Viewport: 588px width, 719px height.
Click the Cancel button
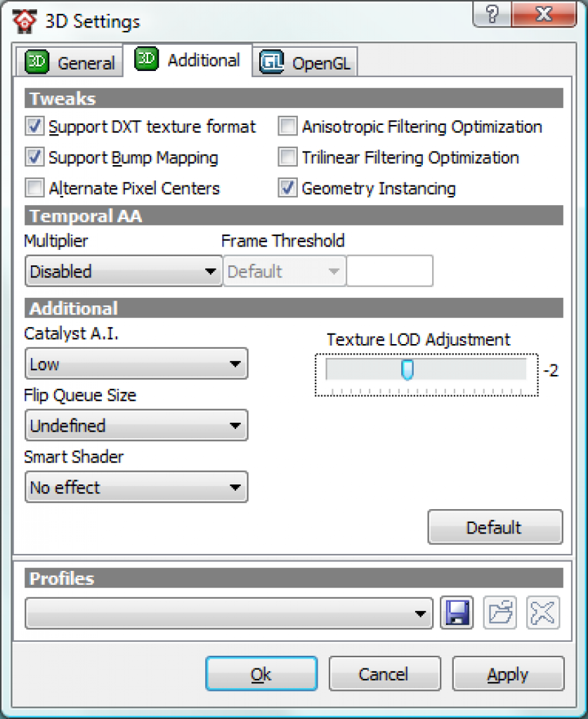pos(385,674)
